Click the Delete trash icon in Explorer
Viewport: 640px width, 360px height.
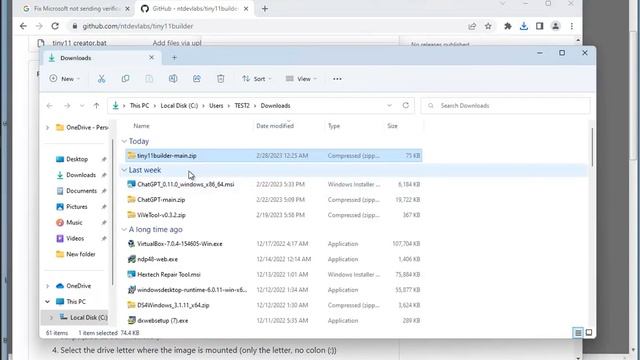[220, 79]
